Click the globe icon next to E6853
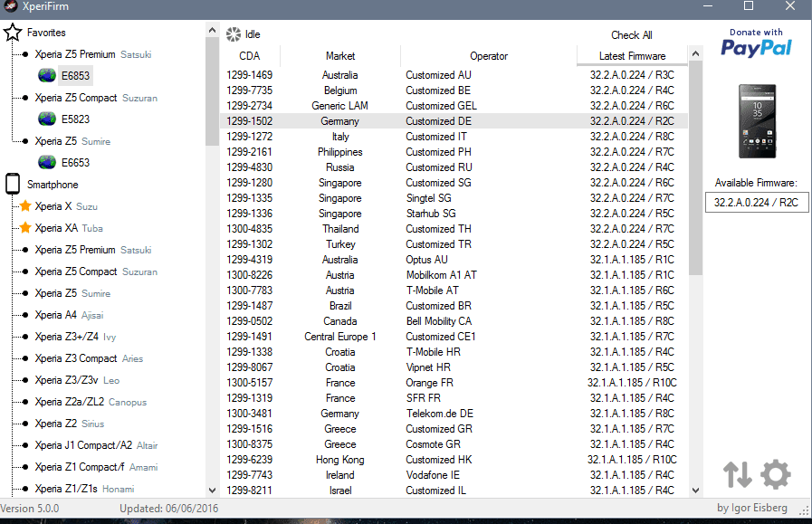 tap(47, 76)
